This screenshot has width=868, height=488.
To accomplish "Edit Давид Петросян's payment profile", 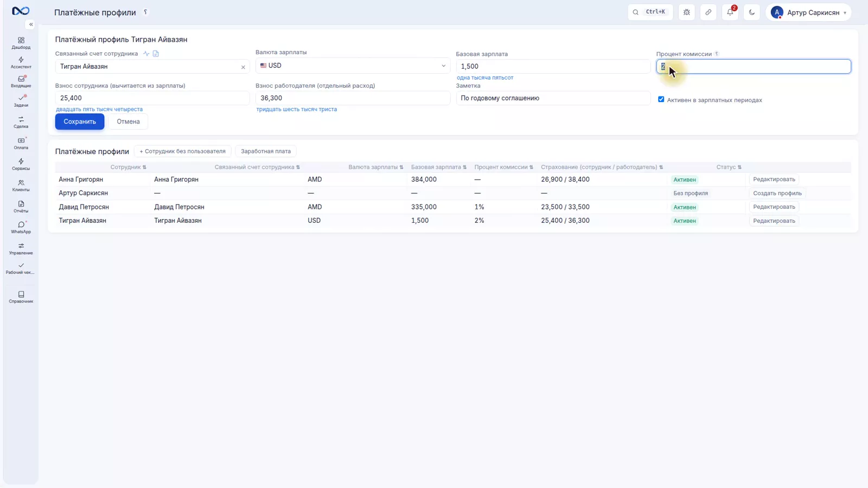I will pyautogui.click(x=774, y=207).
